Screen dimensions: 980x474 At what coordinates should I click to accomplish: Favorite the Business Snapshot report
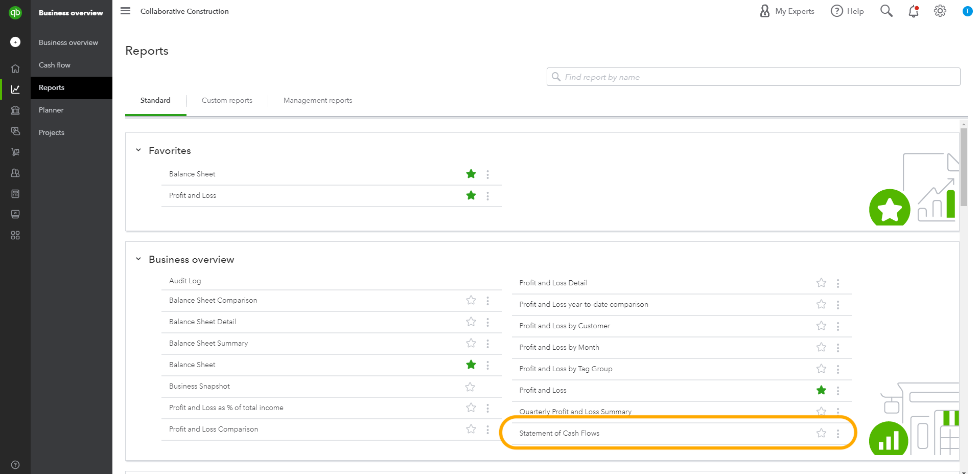click(470, 387)
